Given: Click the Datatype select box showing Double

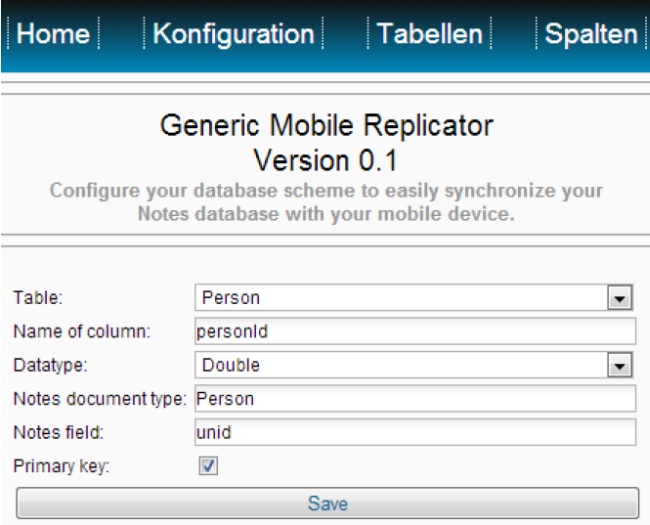Looking at the screenshot, I should click(x=414, y=365).
